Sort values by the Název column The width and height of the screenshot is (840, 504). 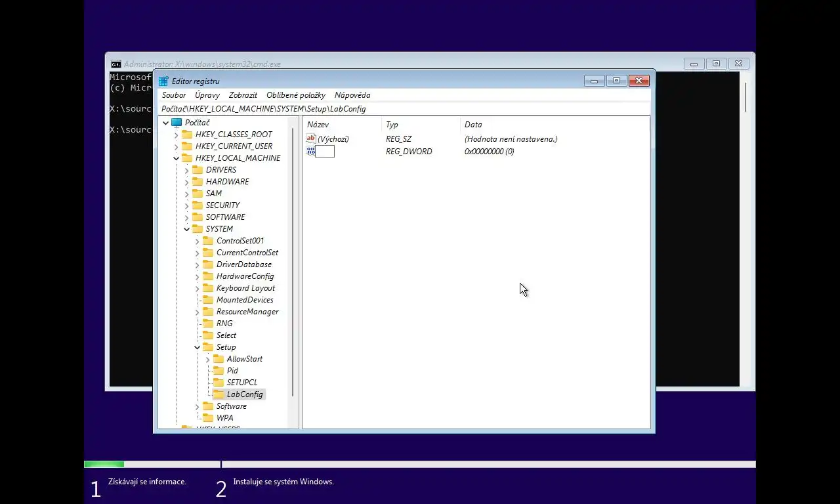tap(341, 125)
